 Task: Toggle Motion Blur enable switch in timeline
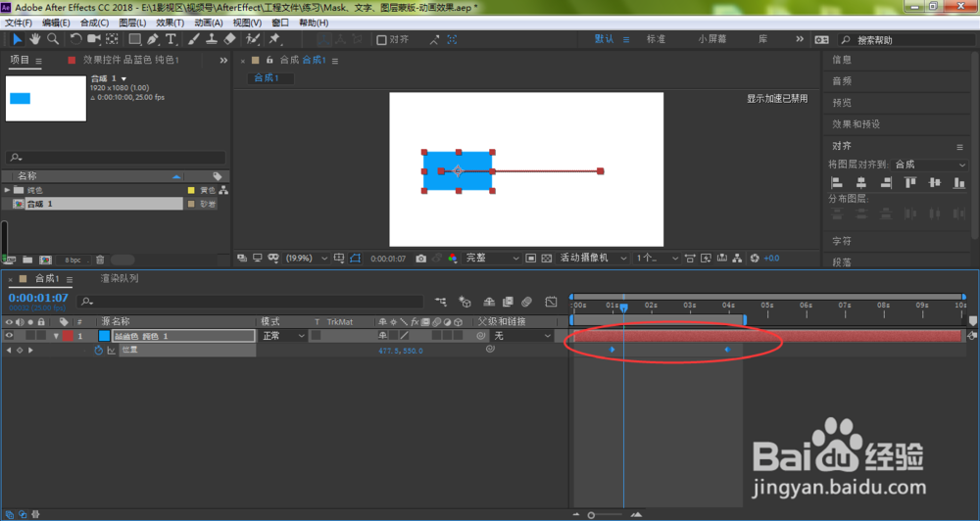[x=526, y=302]
